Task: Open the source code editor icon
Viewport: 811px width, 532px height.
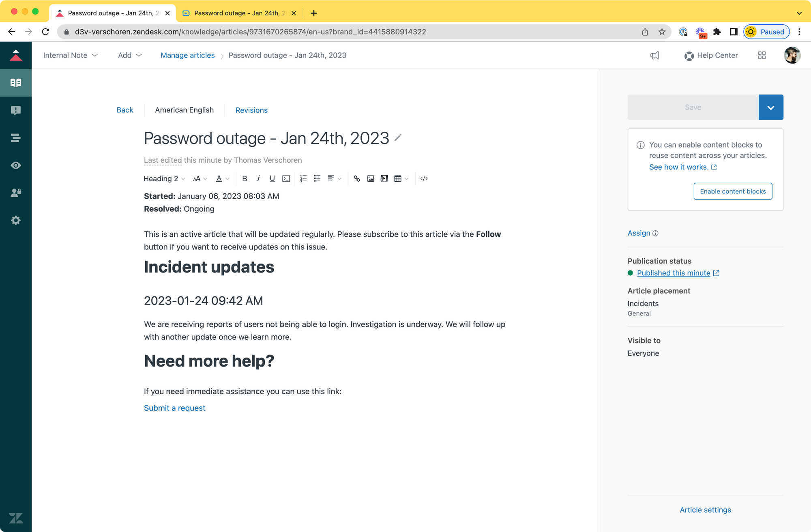Action: pyautogui.click(x=424, y=179)
